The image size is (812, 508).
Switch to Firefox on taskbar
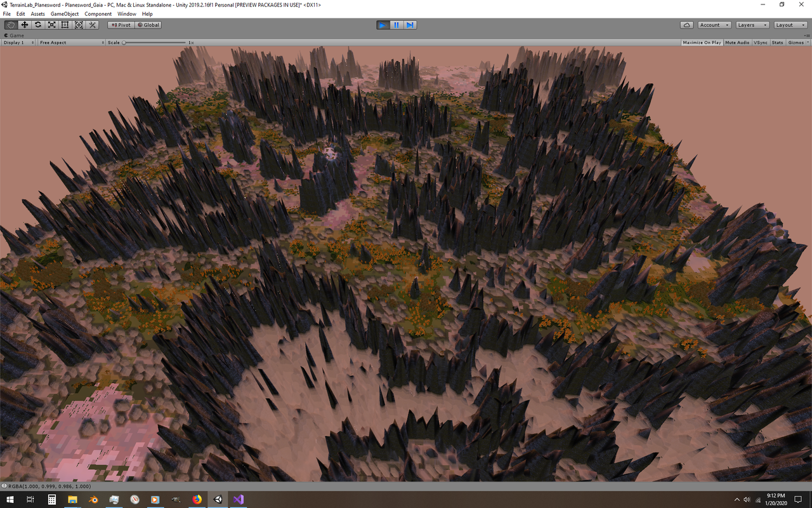pyautogui.click(x=197, y=500)
